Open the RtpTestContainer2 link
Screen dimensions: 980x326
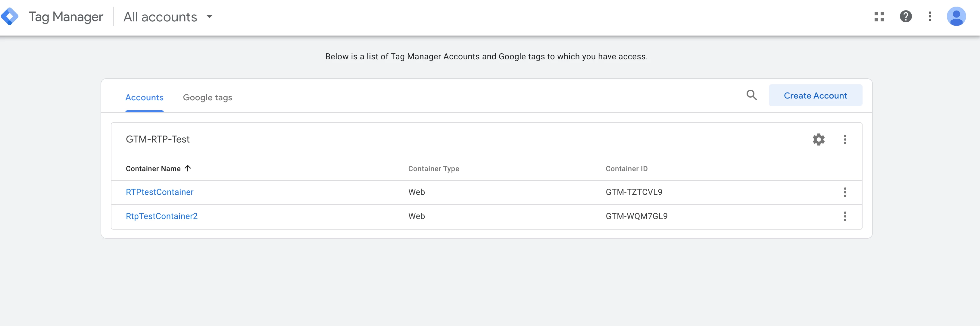(x=162, y=216)
